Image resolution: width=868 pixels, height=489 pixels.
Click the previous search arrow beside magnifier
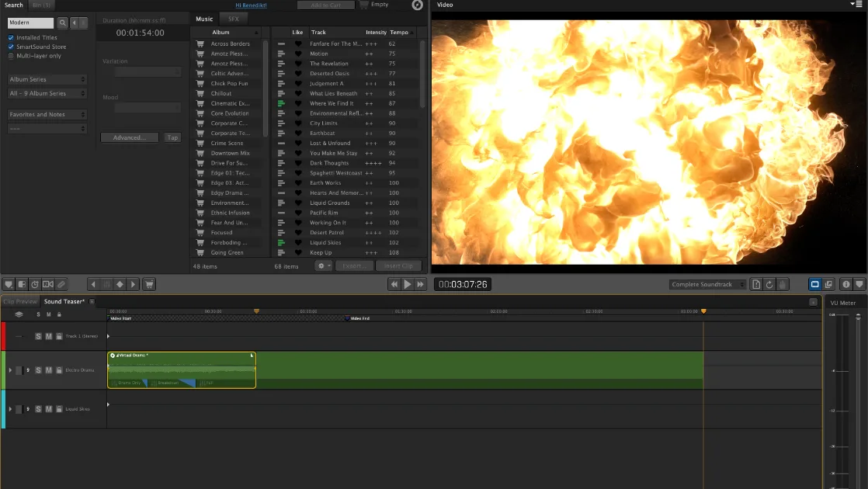75,23
